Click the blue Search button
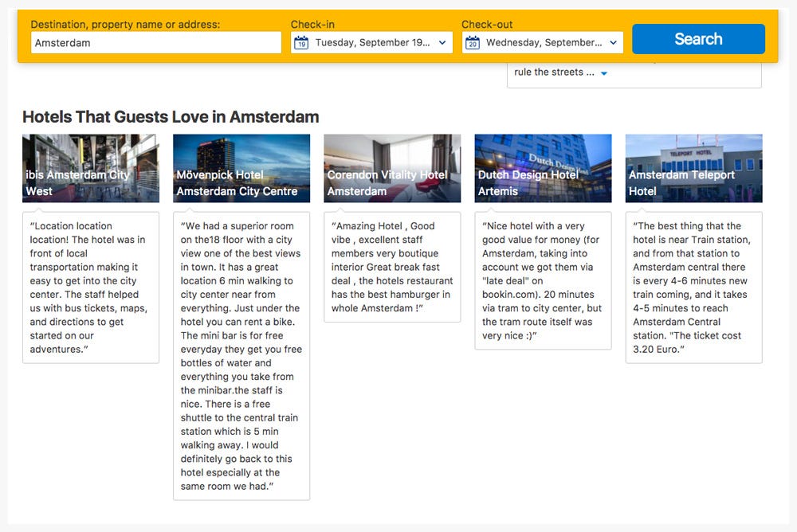The image size is (797, 532). pos(698,38)
